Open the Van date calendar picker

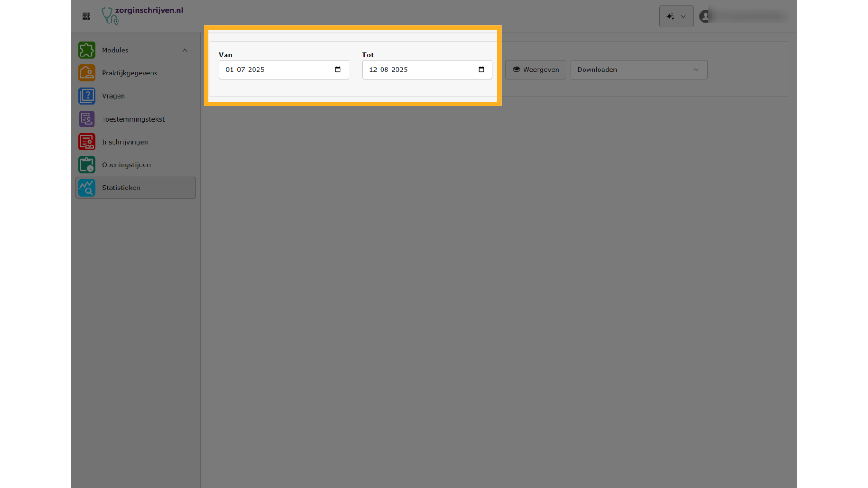pos(338,70)
